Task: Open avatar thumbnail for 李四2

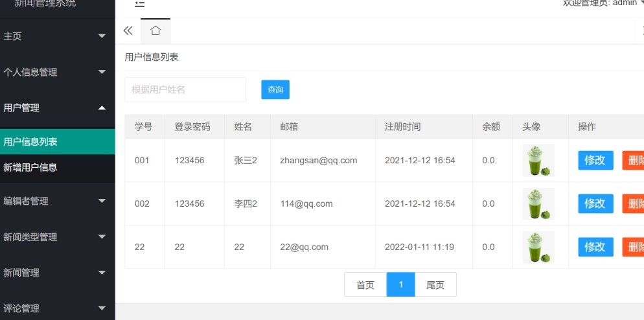Action: click(538, 204)
